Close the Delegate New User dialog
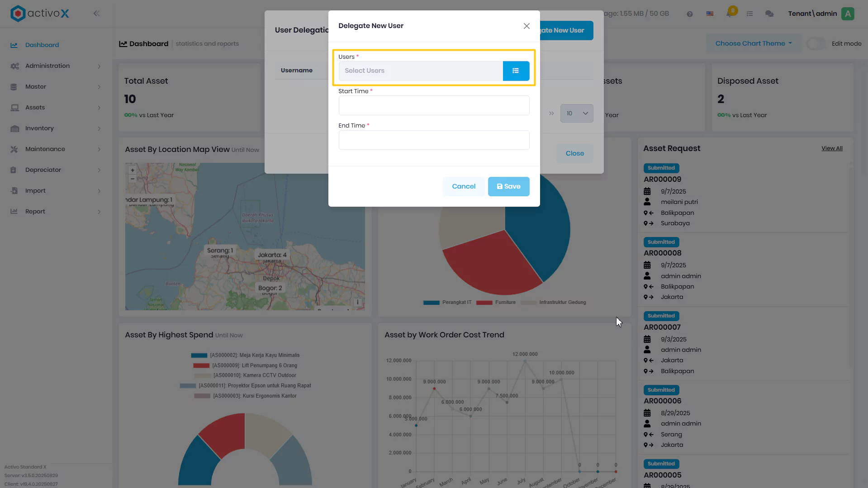Viewport: 868px width, 488px height. pyautogui.click(x=526, y=26)
